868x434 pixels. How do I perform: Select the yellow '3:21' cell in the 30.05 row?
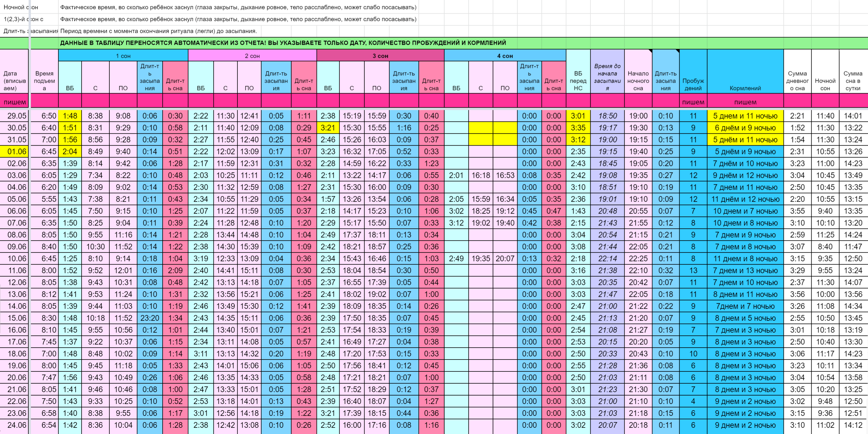point(328,128)
